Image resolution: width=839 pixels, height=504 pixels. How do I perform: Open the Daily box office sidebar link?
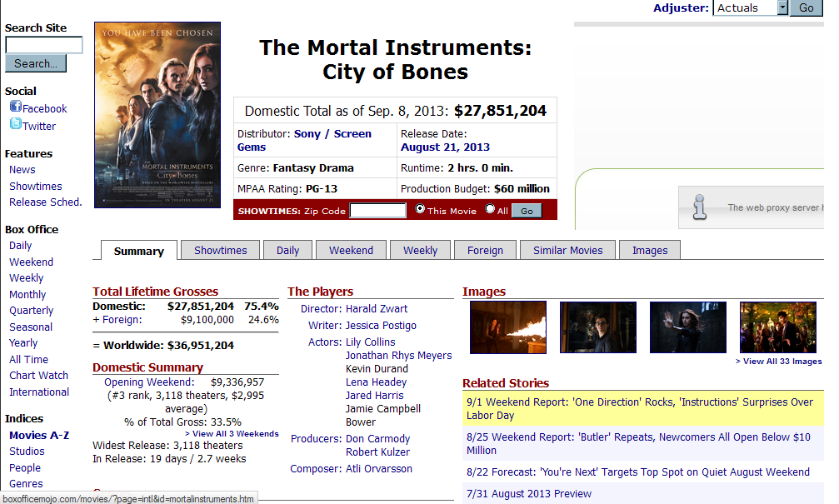(x=20, y=246)
